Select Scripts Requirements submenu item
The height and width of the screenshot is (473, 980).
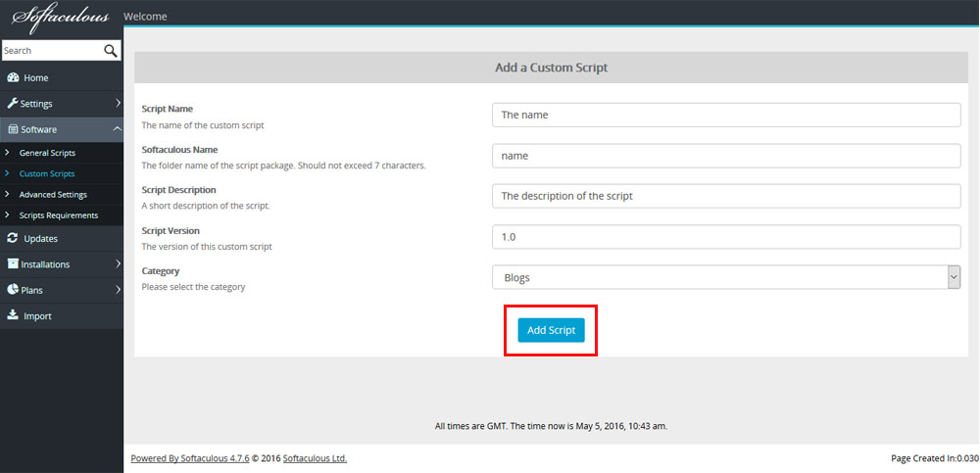pos(59,215)
